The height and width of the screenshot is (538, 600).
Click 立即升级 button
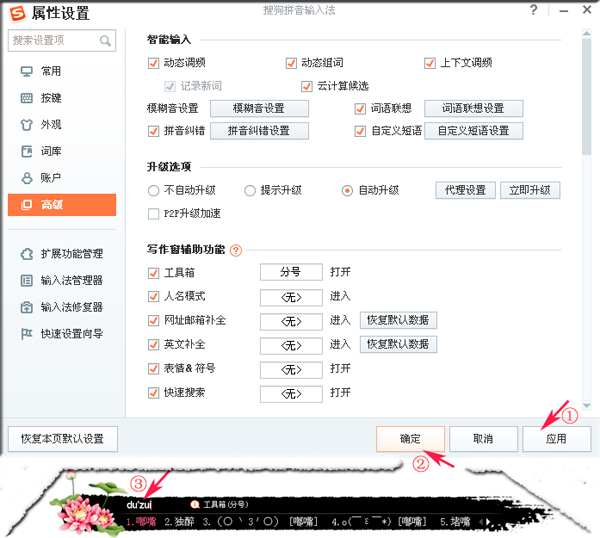(530, 190)
